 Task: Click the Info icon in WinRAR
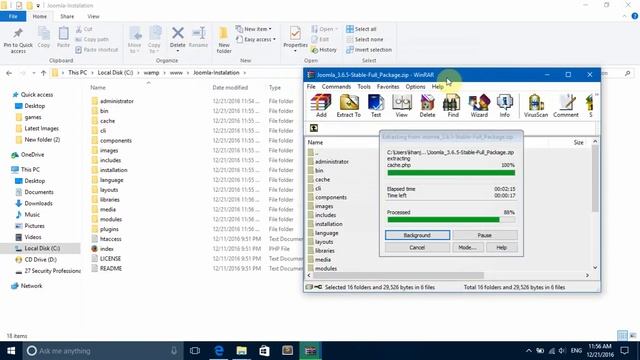click(x=504, y=106)
